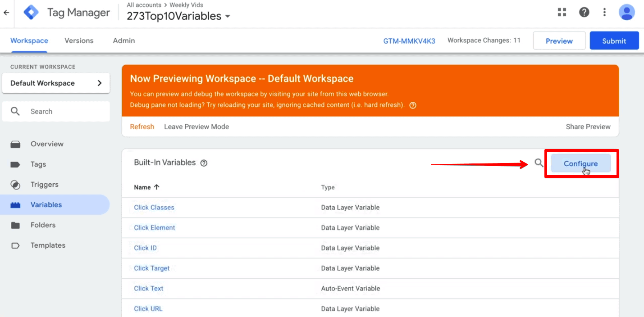Click the user profile avatar
Image resolution: width=644 pixels, height=317 pixels.
pos(627,12)
